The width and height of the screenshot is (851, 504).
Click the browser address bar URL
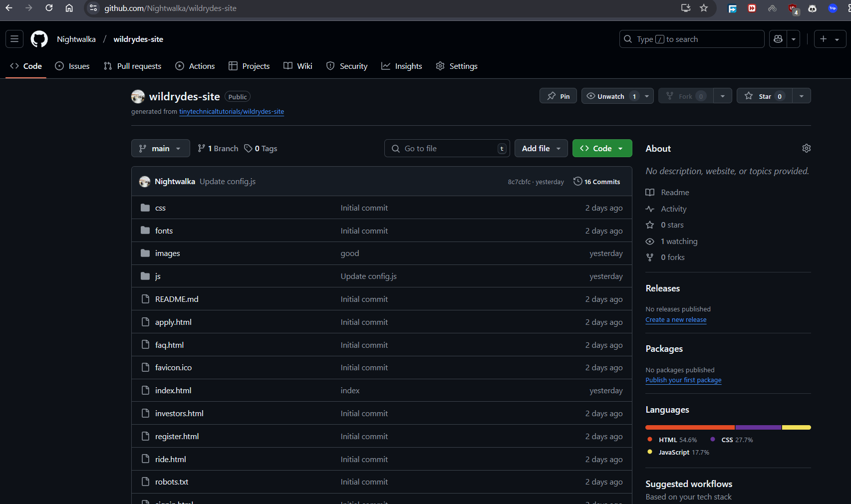coord(170,8)
